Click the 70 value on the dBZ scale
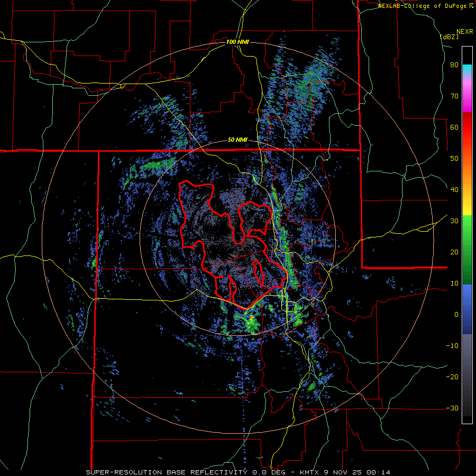Image resolution: width=476 pixels, height=476 pixels. point(454,96)
